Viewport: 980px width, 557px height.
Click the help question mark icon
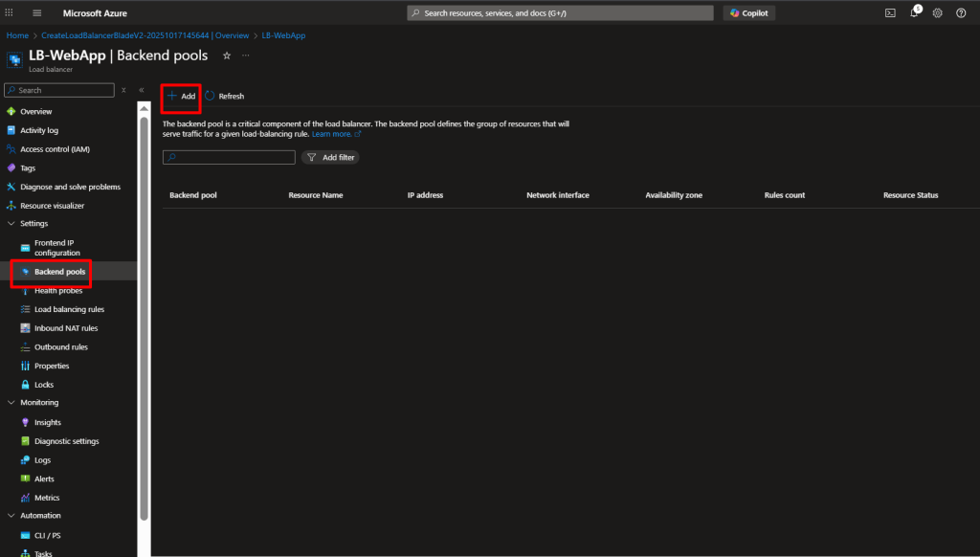(x=961, y=13)
